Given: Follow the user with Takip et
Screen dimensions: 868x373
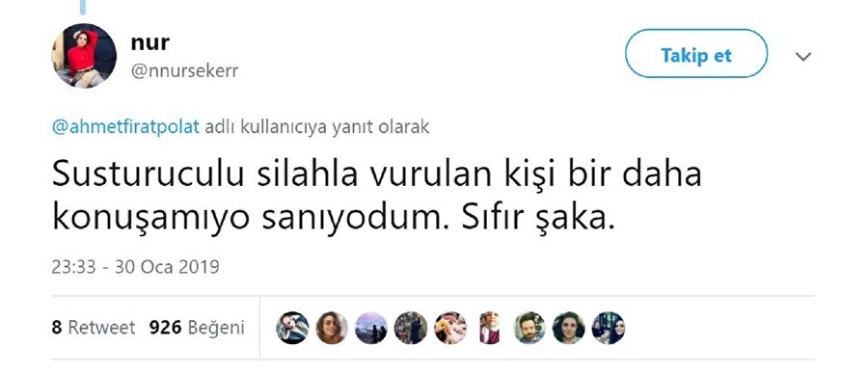Looking at the screenshot, I should pos(696,54).
